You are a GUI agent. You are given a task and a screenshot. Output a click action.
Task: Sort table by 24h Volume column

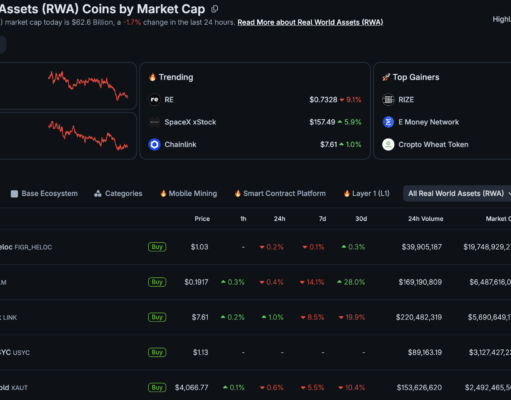pyautogui.click(x=426, y=219)
